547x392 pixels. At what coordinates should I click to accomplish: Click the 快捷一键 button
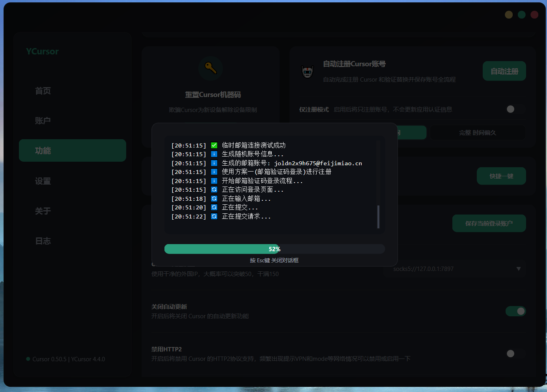501,176
